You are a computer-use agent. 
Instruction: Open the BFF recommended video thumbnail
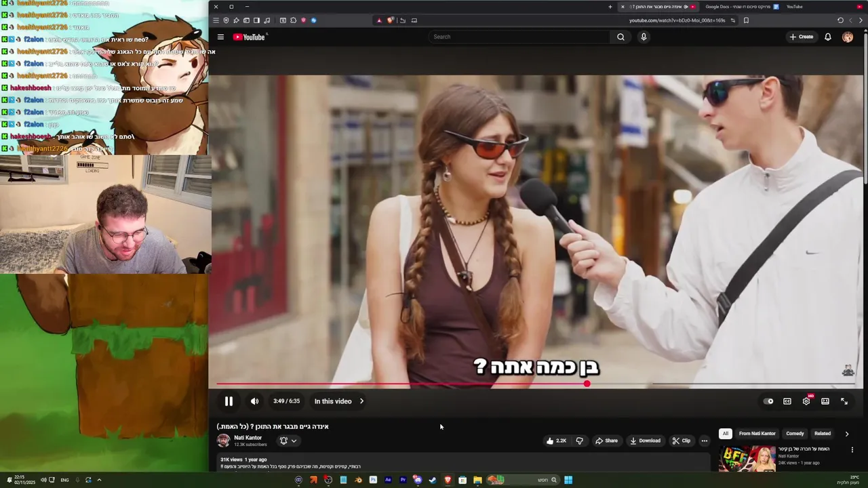point(747,459)
